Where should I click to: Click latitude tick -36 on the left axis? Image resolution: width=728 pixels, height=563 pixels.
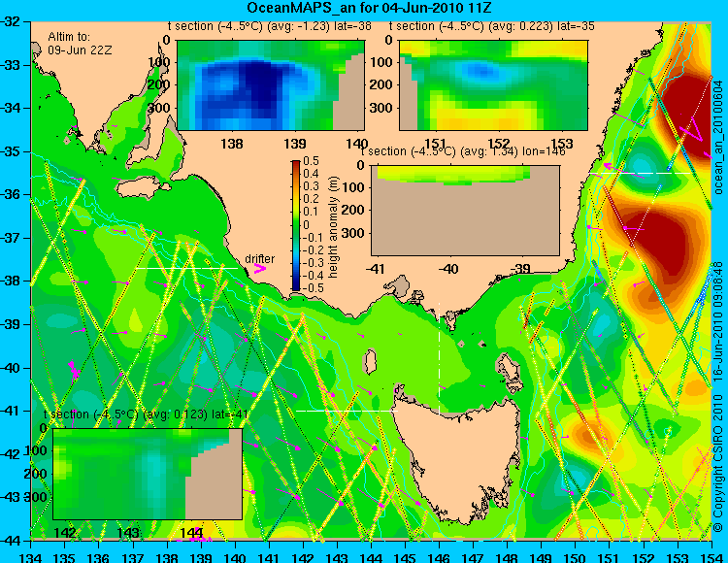tap(12, 194)
